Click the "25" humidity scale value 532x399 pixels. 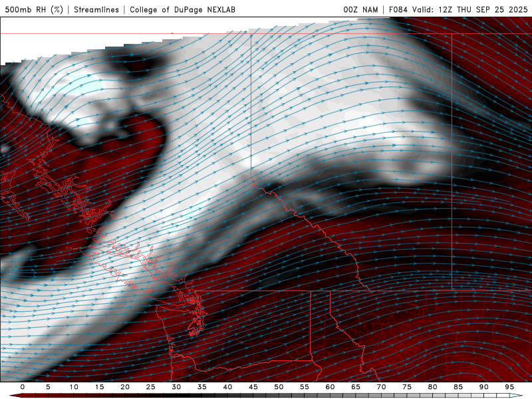(150, 387)
